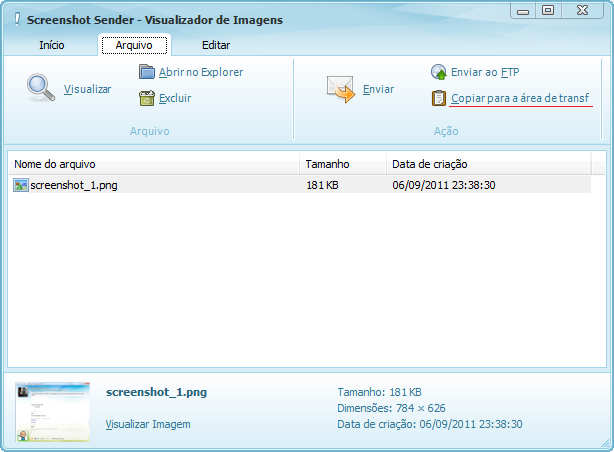Sort by Data de criação column header
Screen dimensions: 614x452
(x=488, y=164)
